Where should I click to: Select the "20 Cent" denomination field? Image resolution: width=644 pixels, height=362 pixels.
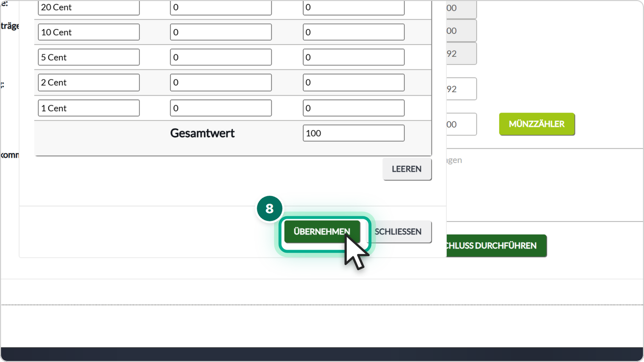pos(89,8)
